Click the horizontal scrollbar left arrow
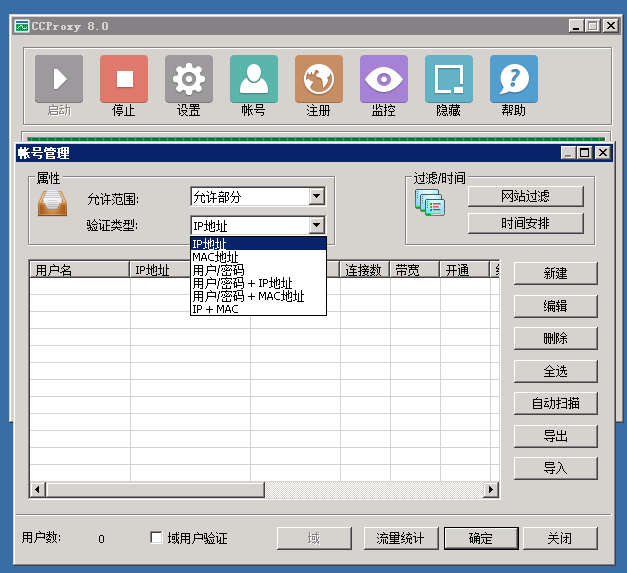Screen dimensions: 627x573 [x=38, y=489]
